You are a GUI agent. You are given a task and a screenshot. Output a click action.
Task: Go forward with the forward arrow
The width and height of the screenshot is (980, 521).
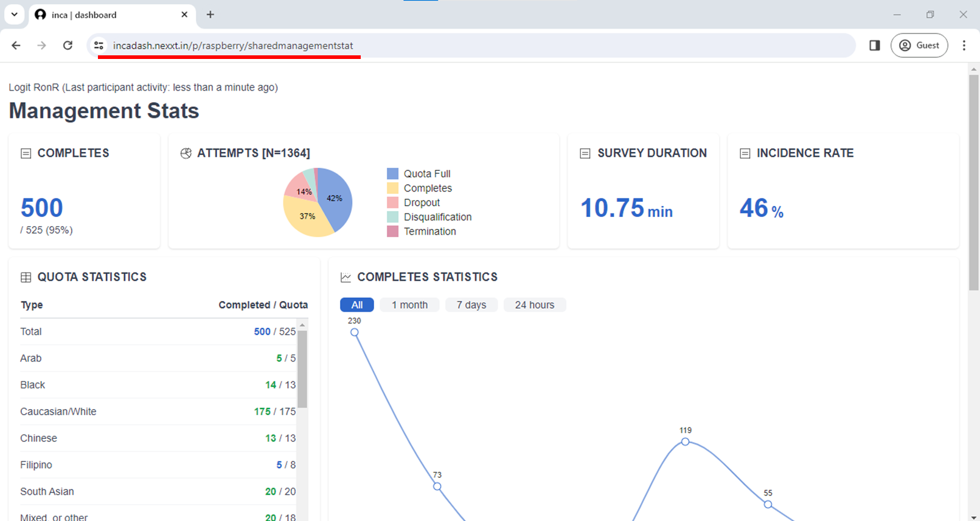coord(41,46)
